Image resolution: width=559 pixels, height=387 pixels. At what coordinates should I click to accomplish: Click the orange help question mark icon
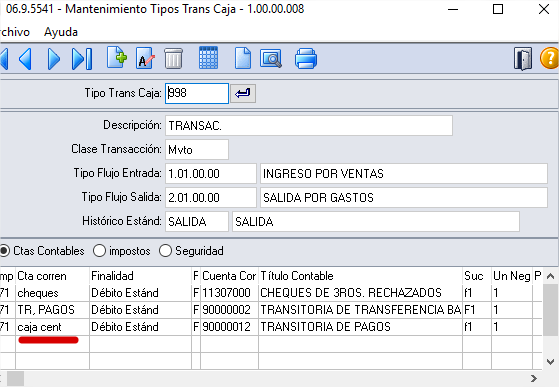coord(549,58)
